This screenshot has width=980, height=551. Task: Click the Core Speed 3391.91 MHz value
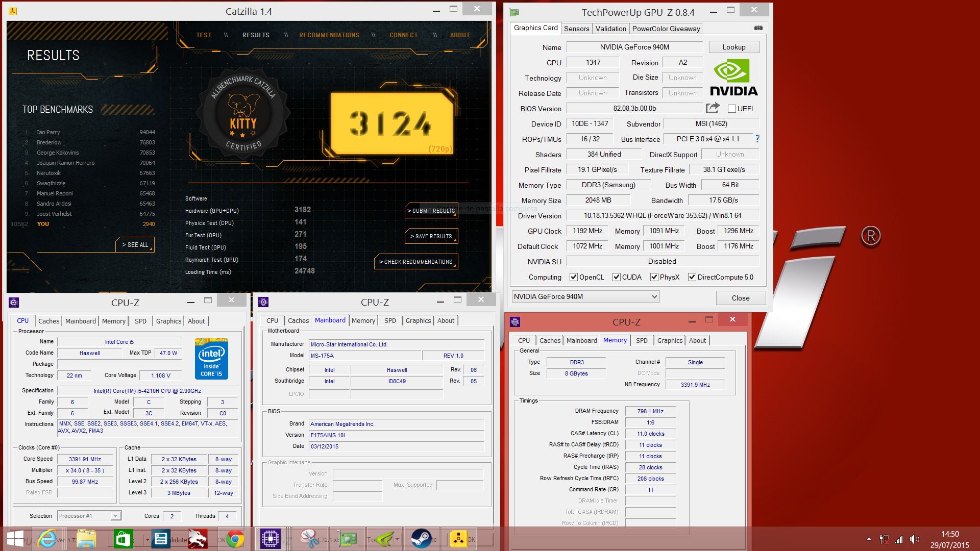click(x=85, y=459)
